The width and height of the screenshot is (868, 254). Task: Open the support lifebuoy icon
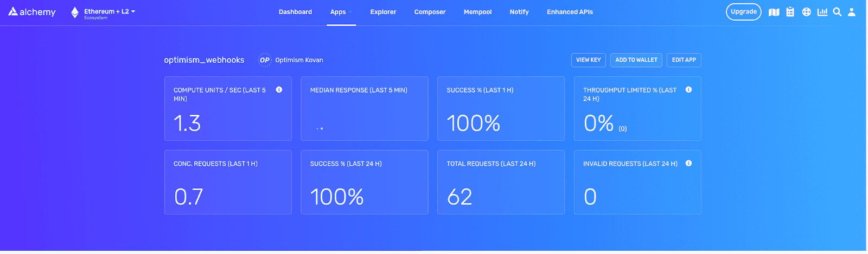tap(807, 12)
